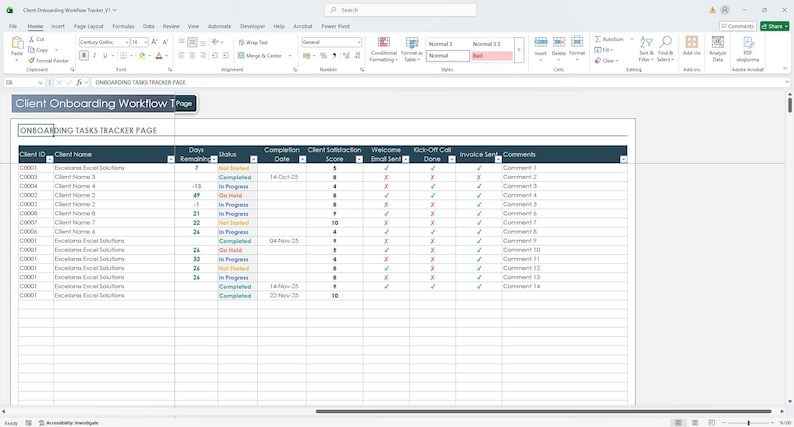Switch to the Page Layout tab
The image size is (794, 427).
[x=89, y=26]
